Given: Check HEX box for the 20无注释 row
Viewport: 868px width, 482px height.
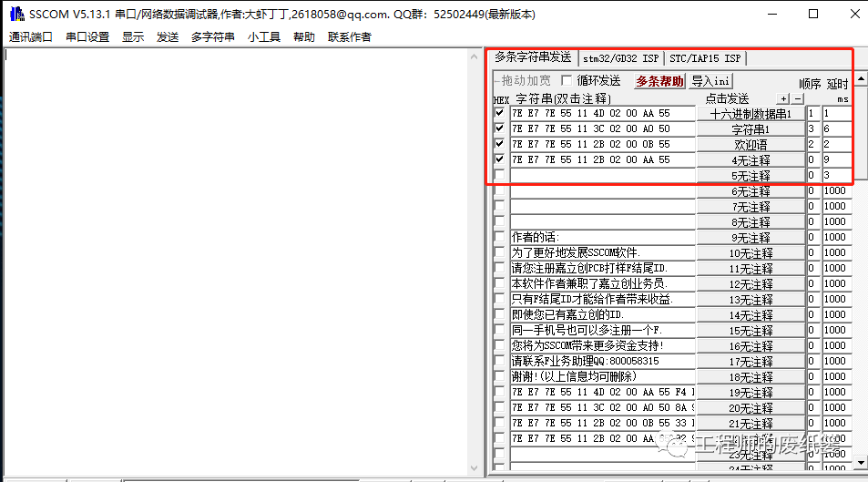Looking at the screenshot, I should click(499, 408).
